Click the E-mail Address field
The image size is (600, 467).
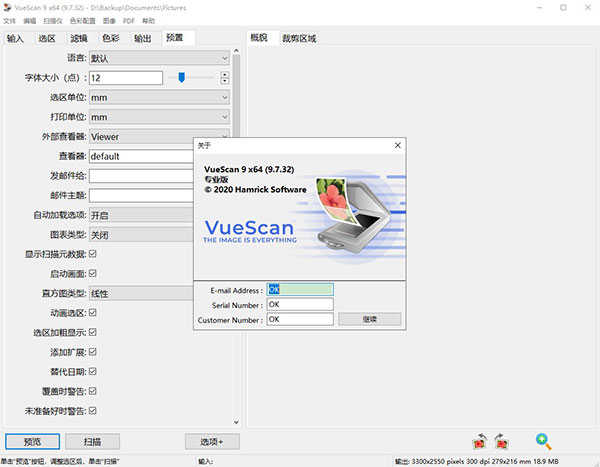[x=300, y=290]
